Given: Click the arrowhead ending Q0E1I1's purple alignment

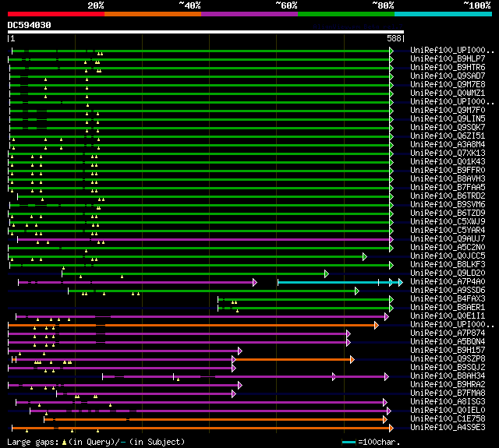Looking at the screenshot, I should [387, 316].
